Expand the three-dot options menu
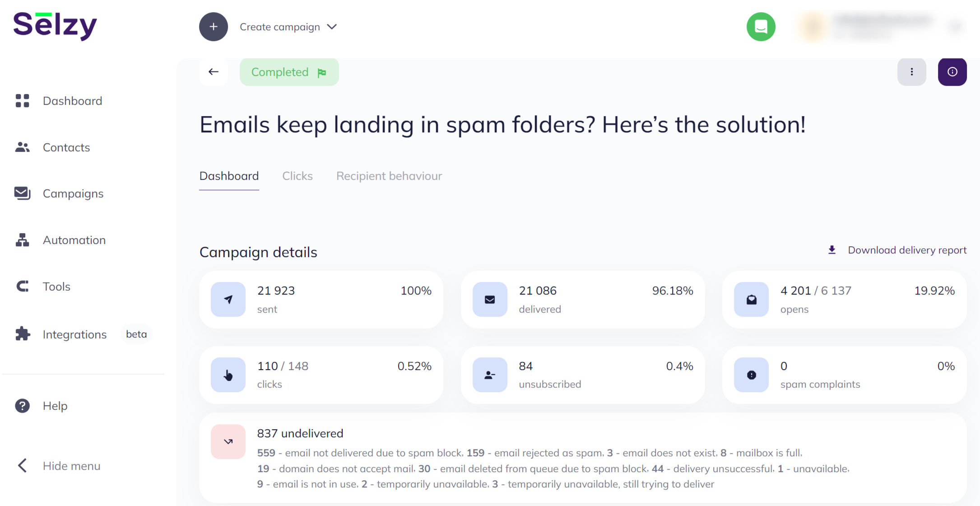The height and width of the screenshot is (506, 980). (x=912, y=72)
